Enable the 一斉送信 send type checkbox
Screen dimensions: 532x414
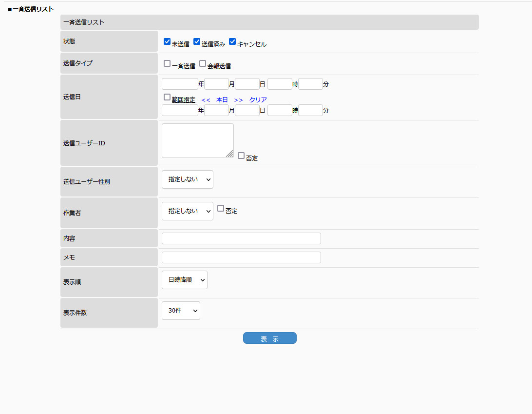point(167,63)
